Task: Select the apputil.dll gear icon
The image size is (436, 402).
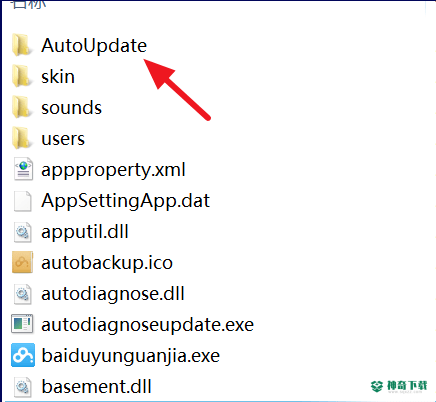Action: tap(23, 232)
